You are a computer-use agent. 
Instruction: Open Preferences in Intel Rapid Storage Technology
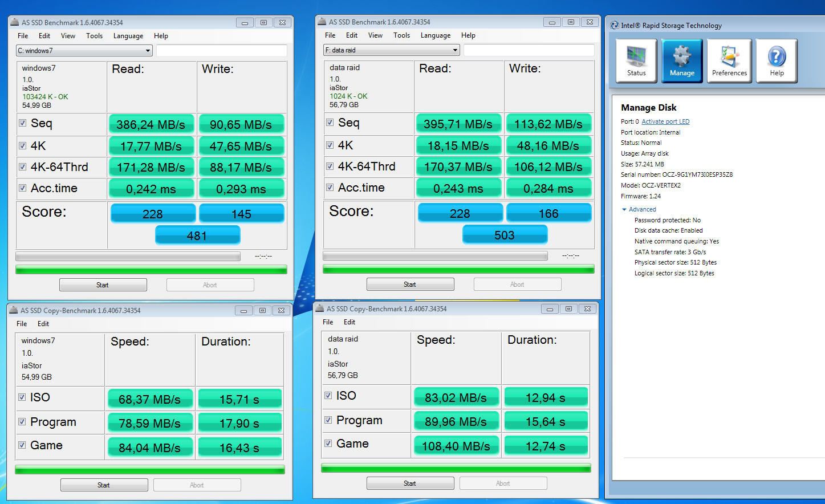tap(729, 60)
